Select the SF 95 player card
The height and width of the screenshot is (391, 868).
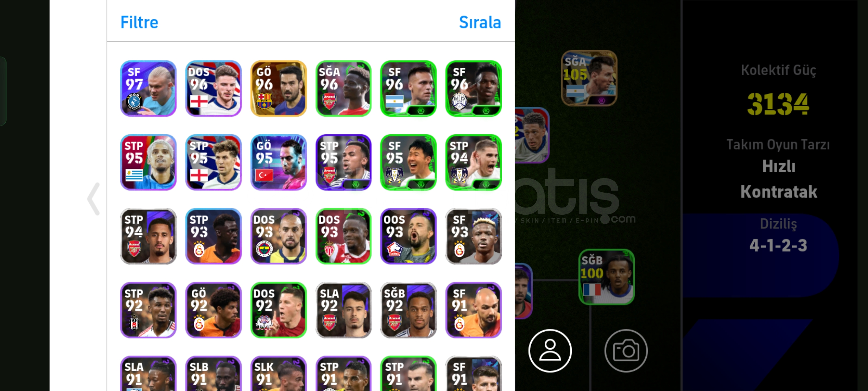[408, 162]
